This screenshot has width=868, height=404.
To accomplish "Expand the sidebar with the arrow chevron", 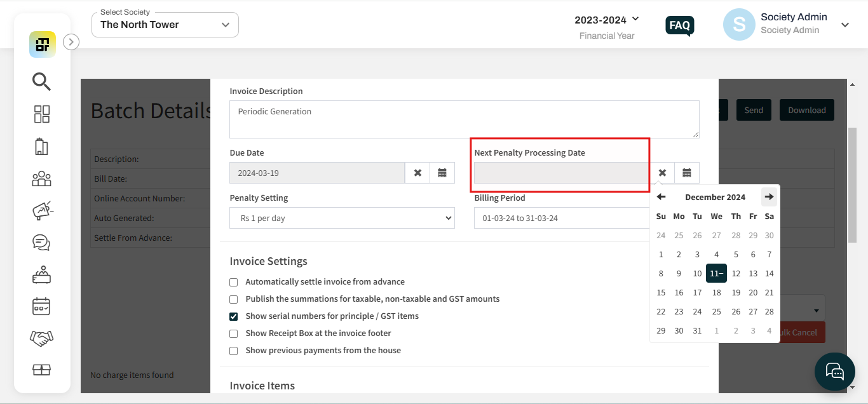I will [x=71, y=42].
